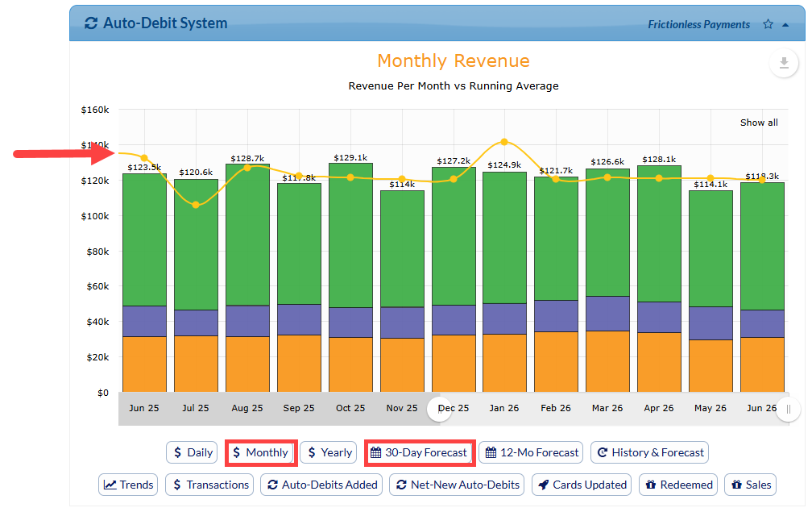Open the 12-Mo Forecast chart
Screen dimensions: 812x512
point(532,452)
